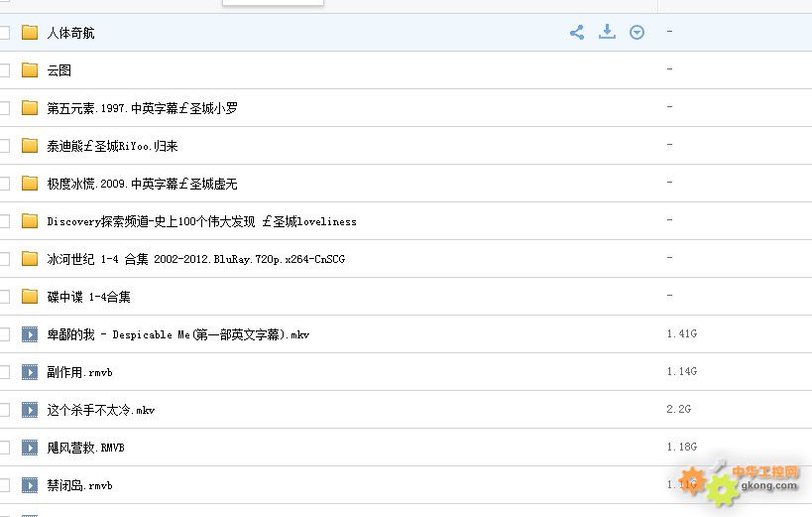Screen dimensions: 812x517
Task: Open 碟中谍 1-4合集 folder name
Action: [88, 297]
